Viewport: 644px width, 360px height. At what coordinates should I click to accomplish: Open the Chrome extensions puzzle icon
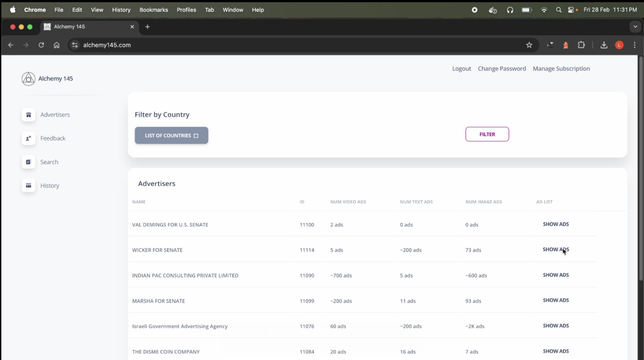tap(581, 45)
